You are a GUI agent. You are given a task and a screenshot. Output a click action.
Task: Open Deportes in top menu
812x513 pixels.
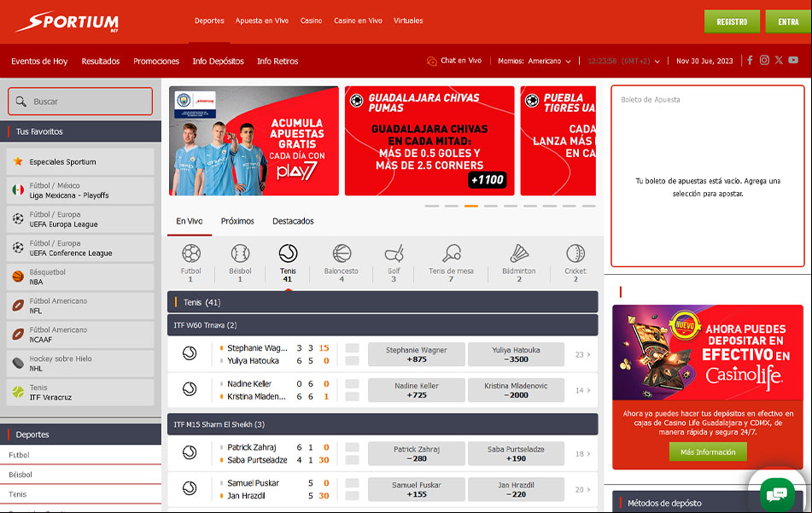coord(209,20)
